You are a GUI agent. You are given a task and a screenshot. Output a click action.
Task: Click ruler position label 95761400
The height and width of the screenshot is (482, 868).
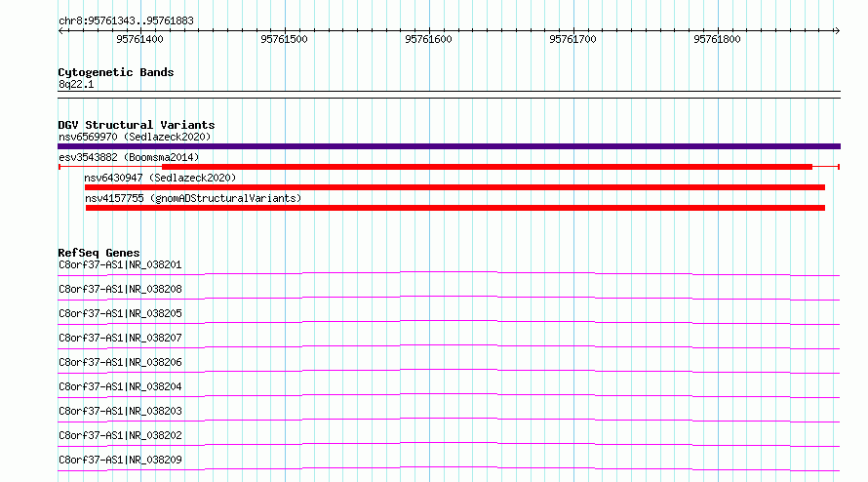click(x=139, y=39)
